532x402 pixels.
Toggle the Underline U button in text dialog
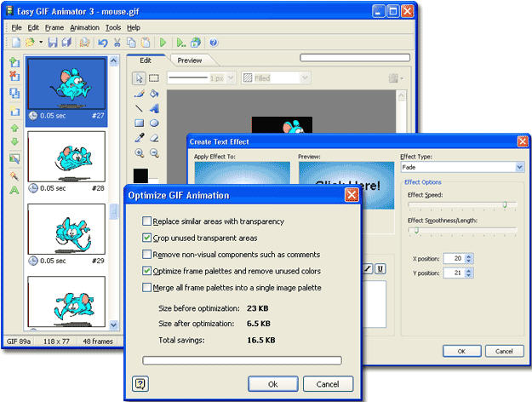380,269
